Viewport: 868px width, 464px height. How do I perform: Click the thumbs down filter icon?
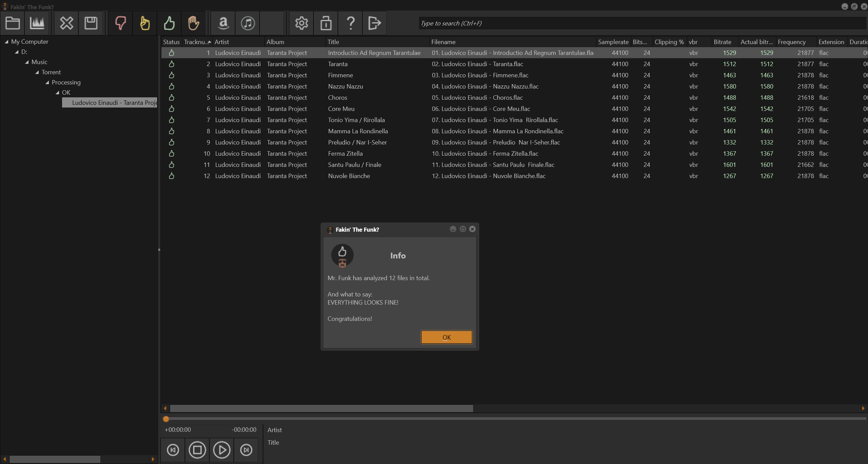click(x=120, y=23)
